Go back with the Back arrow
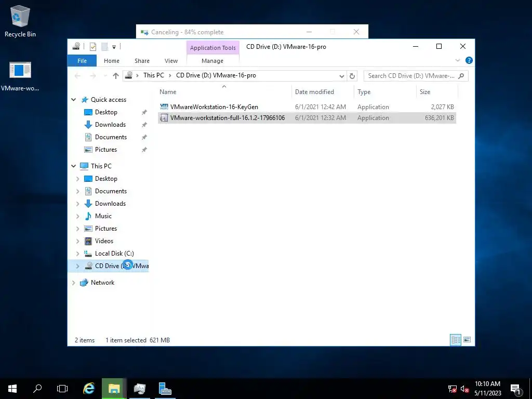Screen dimensions: 532x399 coord(78,76)
